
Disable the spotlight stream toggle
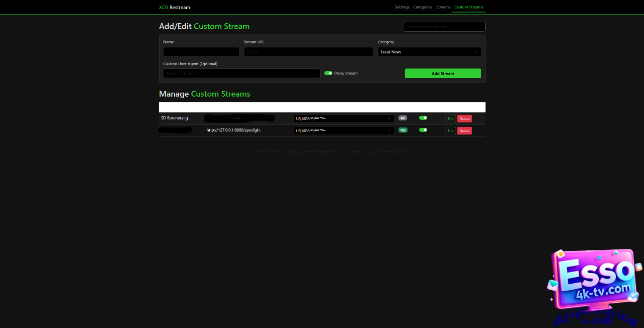[423, 130]
